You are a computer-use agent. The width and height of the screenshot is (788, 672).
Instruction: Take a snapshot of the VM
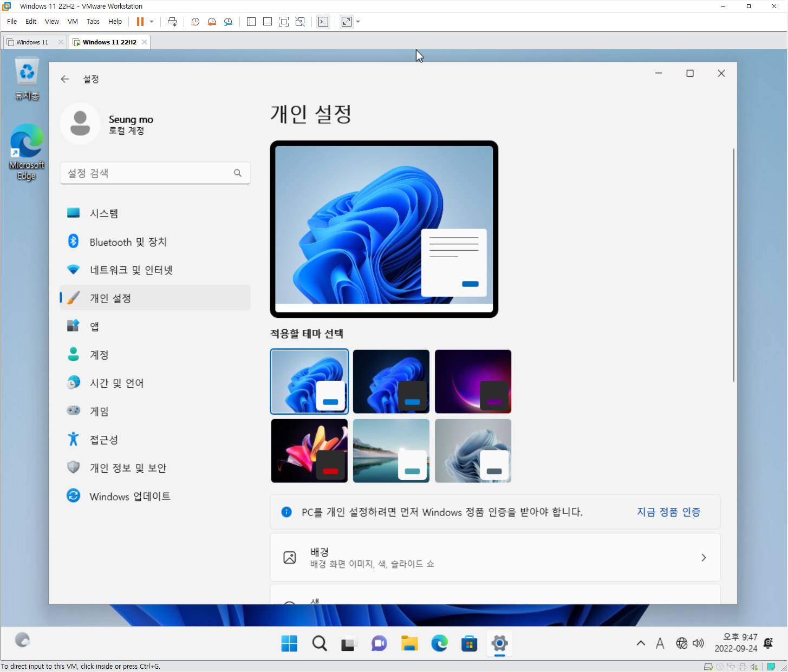196,22
